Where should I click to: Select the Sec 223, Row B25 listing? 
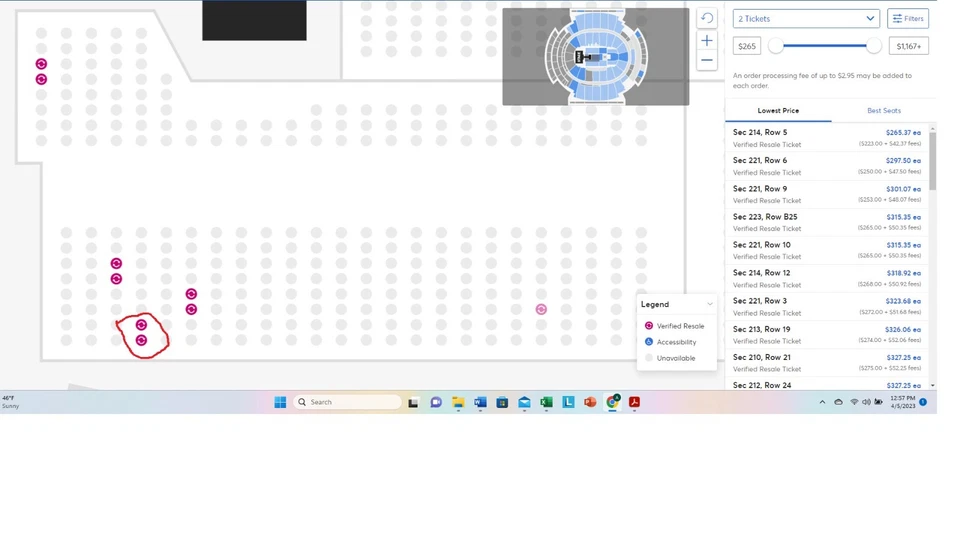(827, 222)
